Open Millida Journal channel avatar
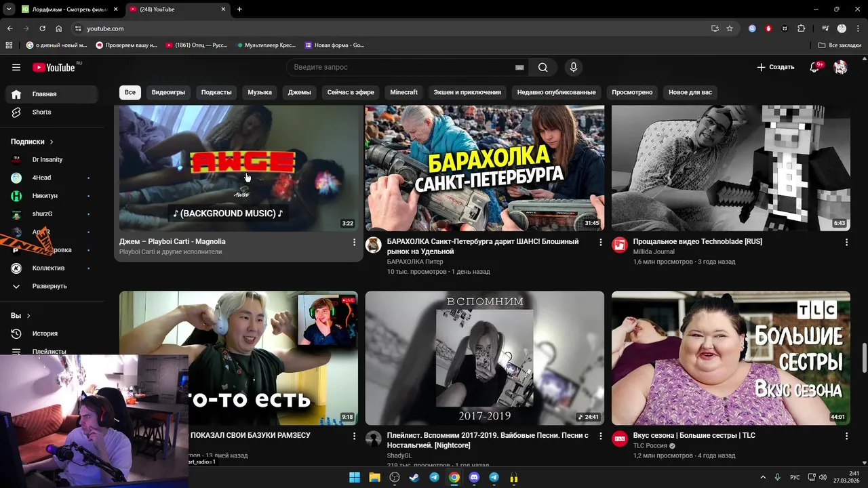Viewport: 868px width, 488px height. click(x=620, y=245)
